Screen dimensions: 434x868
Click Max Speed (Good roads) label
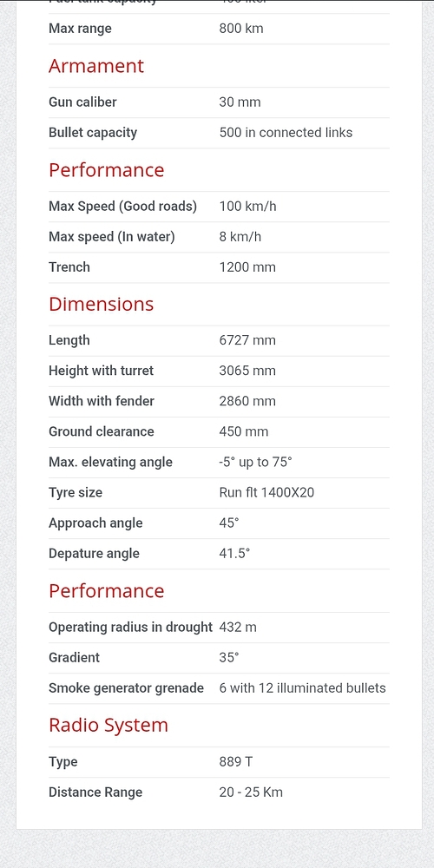[x=123, y=207]
